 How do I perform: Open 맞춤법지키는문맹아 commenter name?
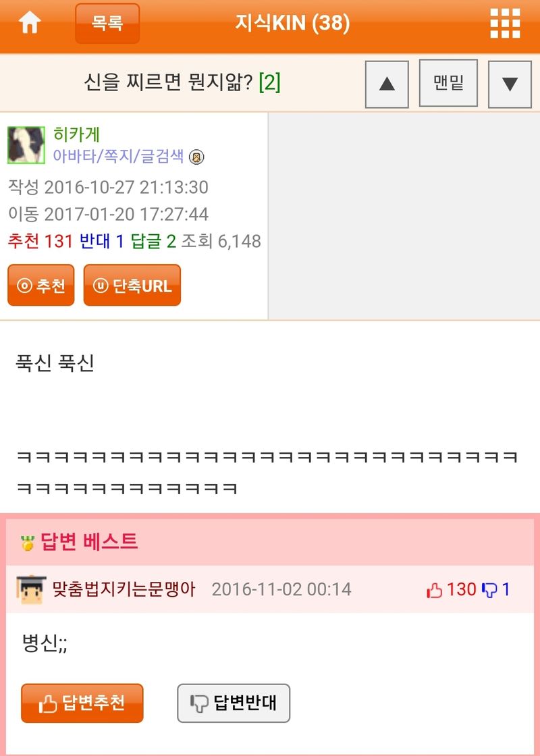click(x=124, y=589)
